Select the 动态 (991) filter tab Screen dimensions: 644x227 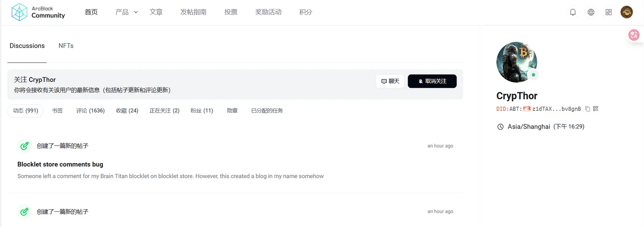(25, 110)
